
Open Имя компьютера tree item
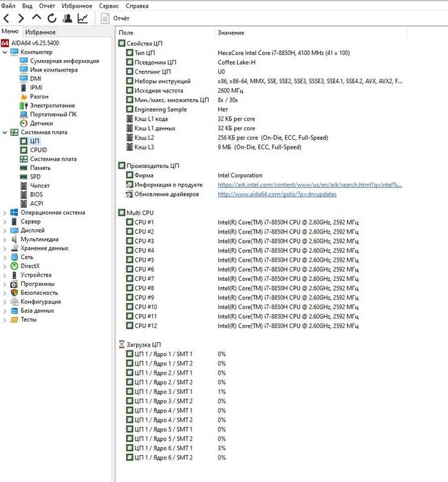tap(54, 70)
